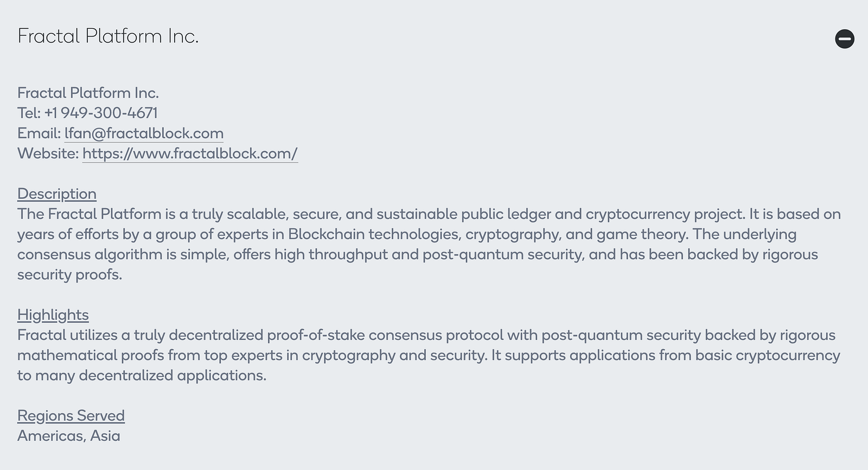
Task: Click the underlined Highlights heading
Action: tap(53, 314)
